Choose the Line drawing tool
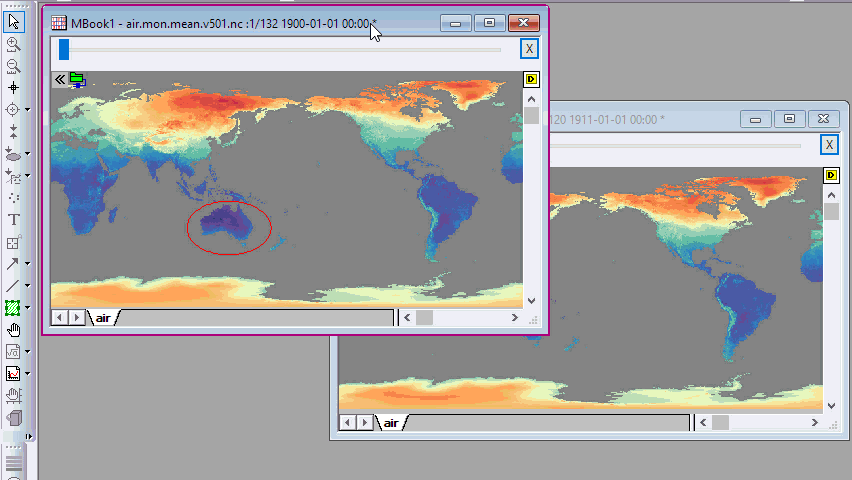Viewport: 852px width, 480px height. (14, 286)
